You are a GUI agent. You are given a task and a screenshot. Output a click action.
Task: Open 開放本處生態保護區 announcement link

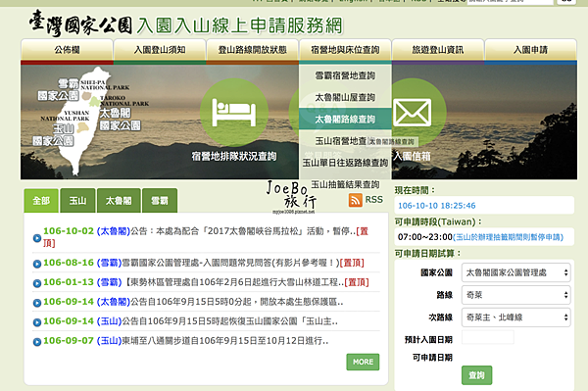[x=193, y=302]
